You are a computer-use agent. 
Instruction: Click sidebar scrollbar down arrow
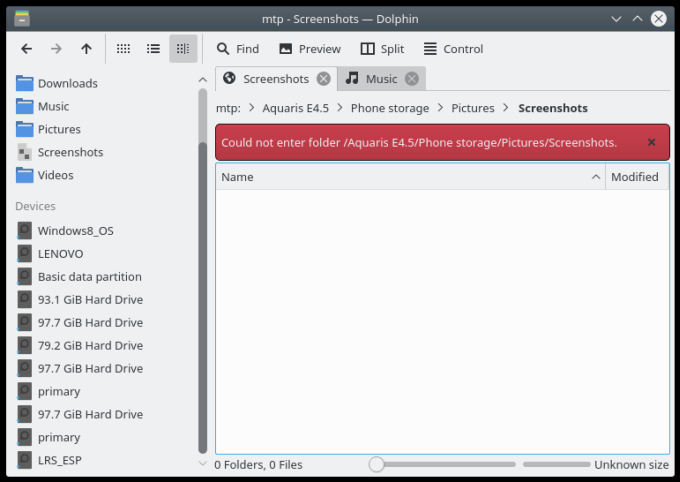pyautogui.click(x=203, y=464)
